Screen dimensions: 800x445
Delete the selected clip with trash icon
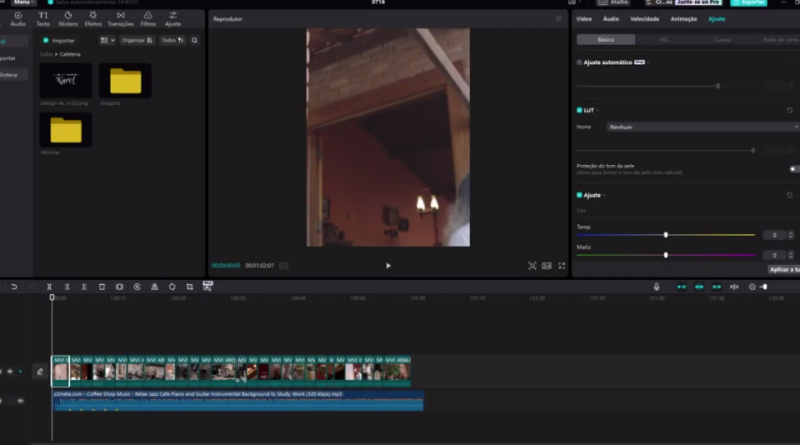(x=102, y=287)
